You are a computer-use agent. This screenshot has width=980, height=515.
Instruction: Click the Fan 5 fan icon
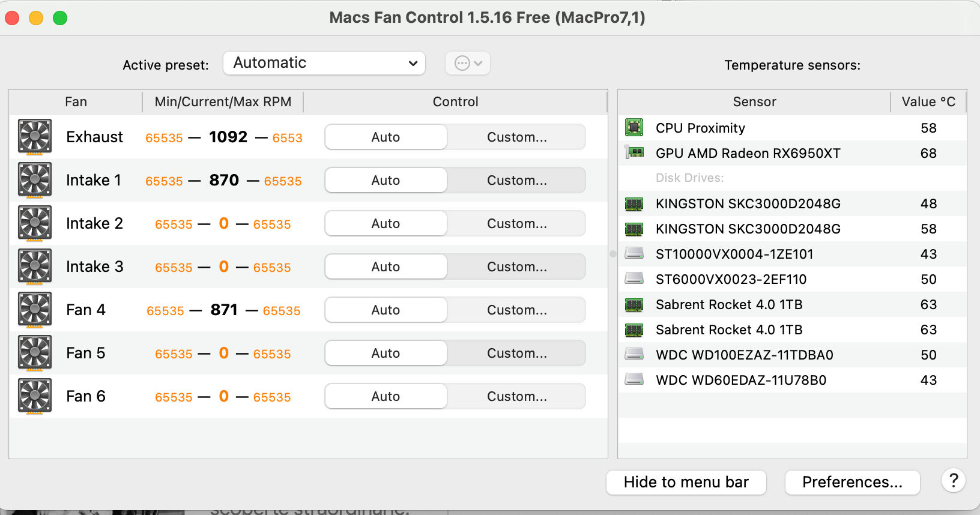35,353
